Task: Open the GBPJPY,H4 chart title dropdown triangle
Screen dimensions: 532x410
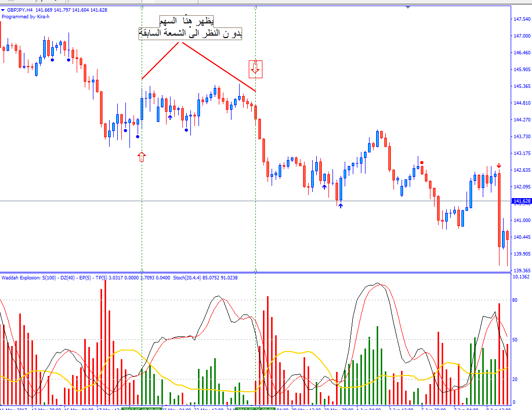Action: tap(4, 10)
